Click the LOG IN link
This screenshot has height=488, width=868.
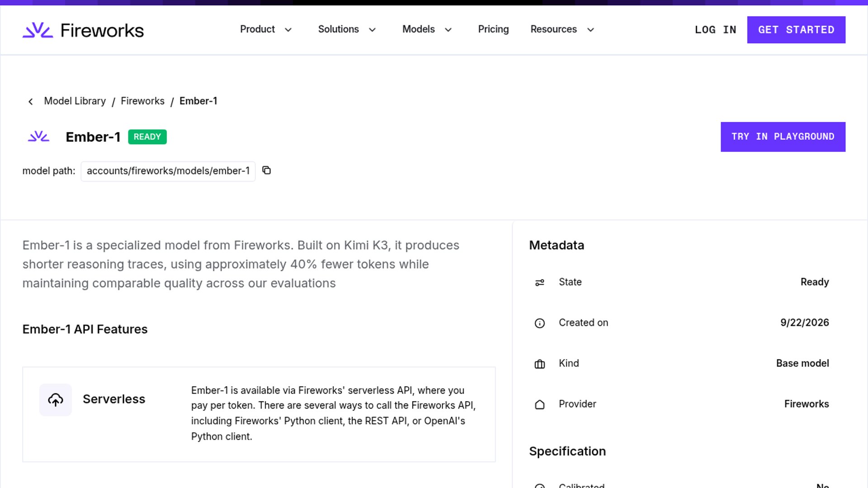tap(716, 30)
